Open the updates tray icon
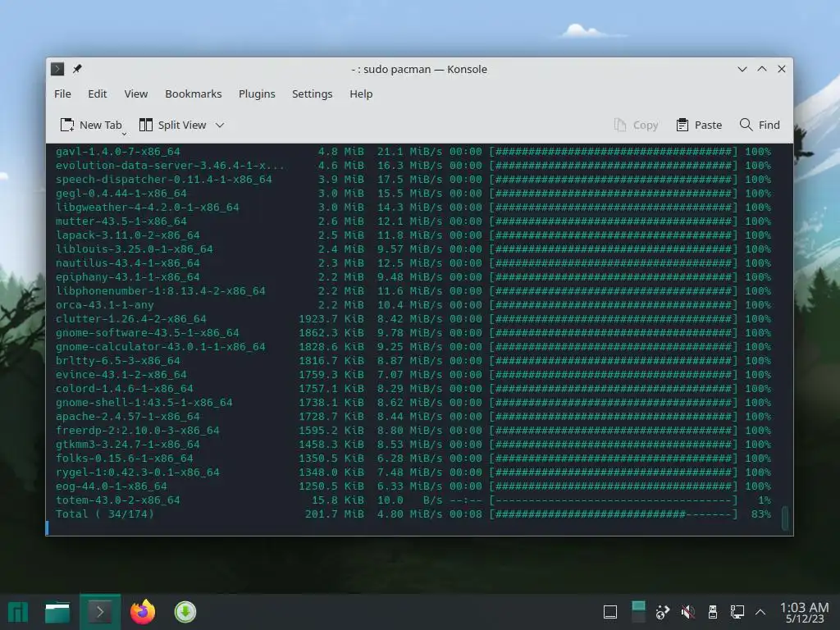This screenshot has height=630, width=840. pos(663,612)
